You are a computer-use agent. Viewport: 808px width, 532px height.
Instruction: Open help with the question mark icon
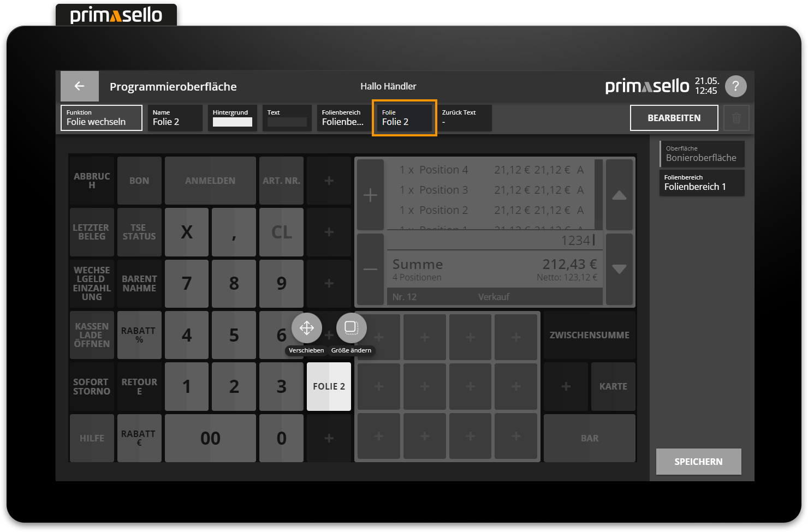(735, 86)
